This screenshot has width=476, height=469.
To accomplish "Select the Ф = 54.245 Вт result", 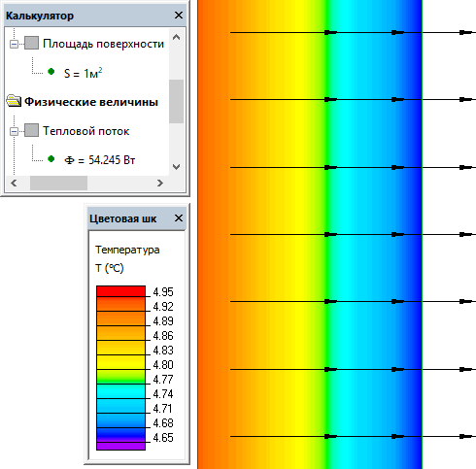I will [100, 160].
